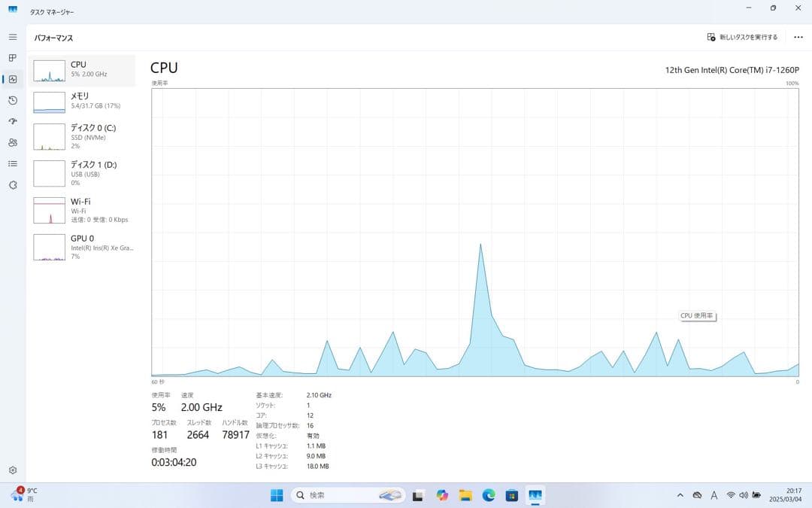
Task: Open the Services page in the sidebar
Action: [12, 185]
